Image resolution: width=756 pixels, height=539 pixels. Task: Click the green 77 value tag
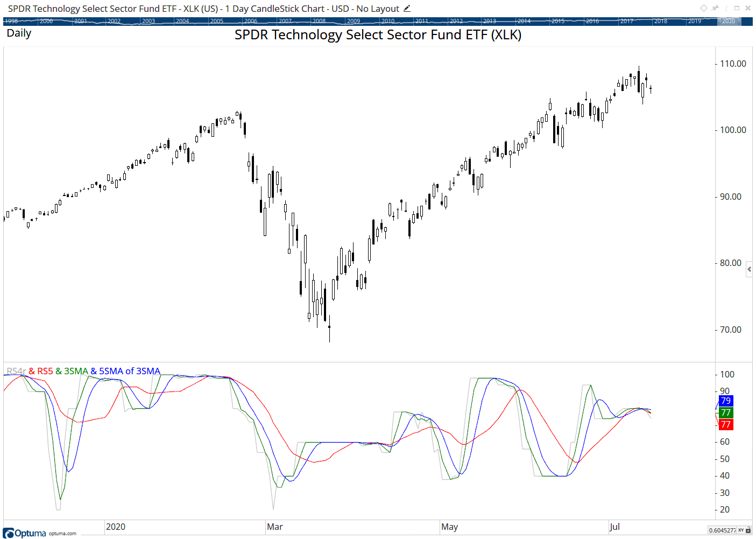click(x=726, y=412)
